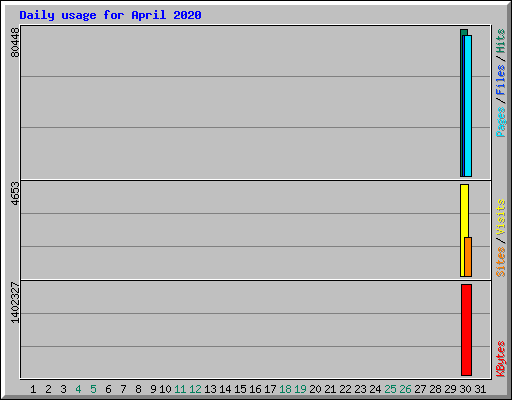Click day 14 on the x-axis
Image resolution: width=512 pixels, height=400 pixels.
[x=225, y=389]
